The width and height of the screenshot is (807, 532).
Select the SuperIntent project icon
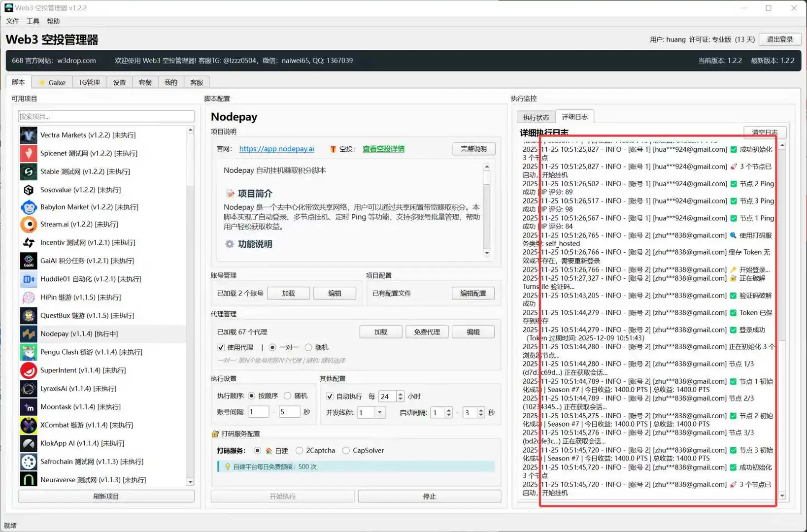point(29,370)
